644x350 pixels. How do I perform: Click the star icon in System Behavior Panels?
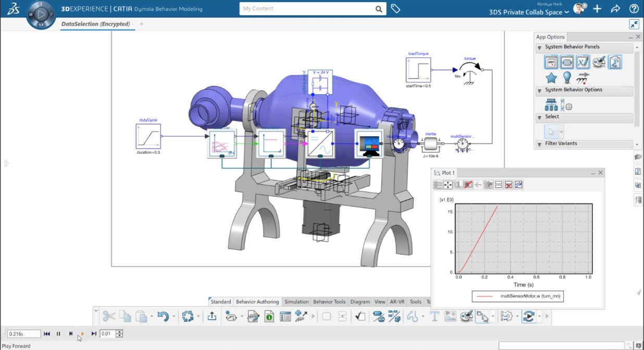pos(551,78)
